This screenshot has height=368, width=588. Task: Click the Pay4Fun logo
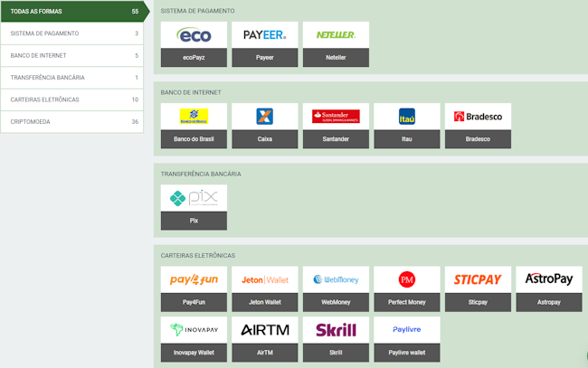coord(194,279)
